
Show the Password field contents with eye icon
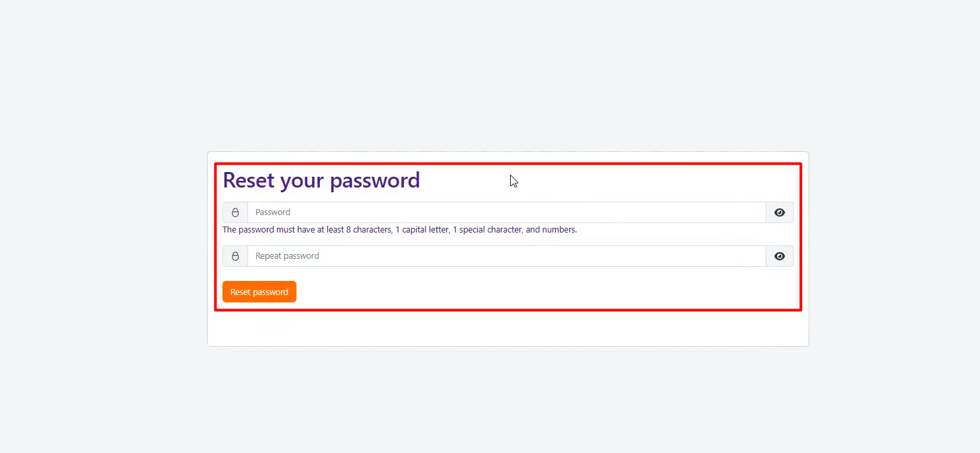point(780,212)
